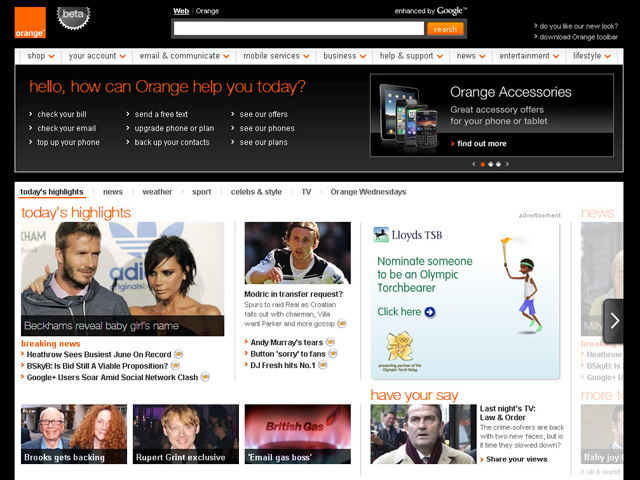Open Rupert Grint exclusive thumbnail
Viewport: 640px width, 480px height.
click(186, 434)
